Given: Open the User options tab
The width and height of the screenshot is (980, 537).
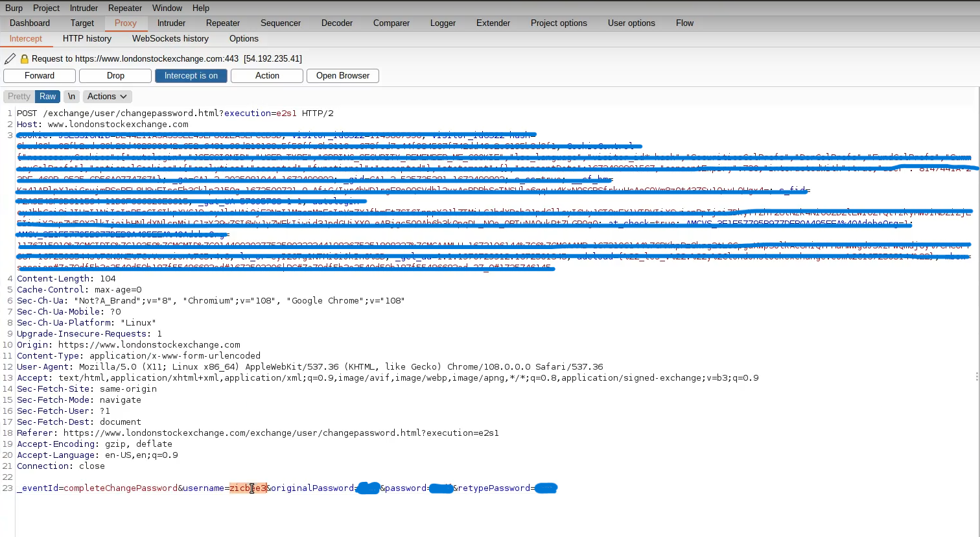Looking at the screenshot, I should [631, 23].
